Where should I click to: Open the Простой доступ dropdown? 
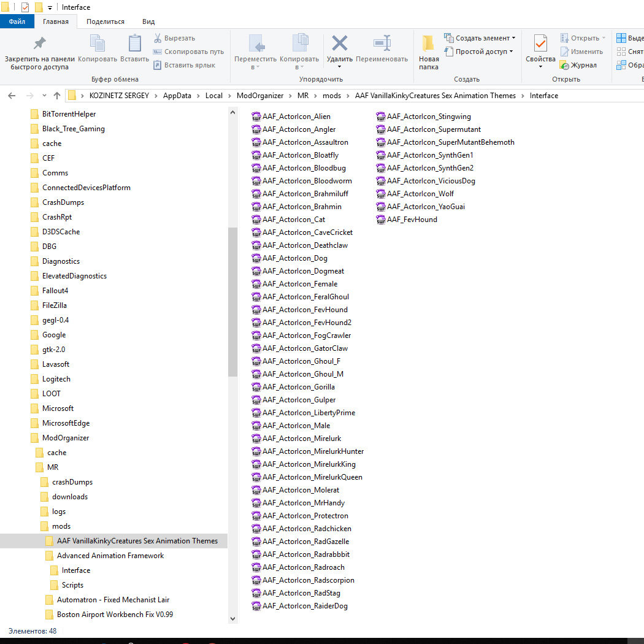[x=479, y=52]
